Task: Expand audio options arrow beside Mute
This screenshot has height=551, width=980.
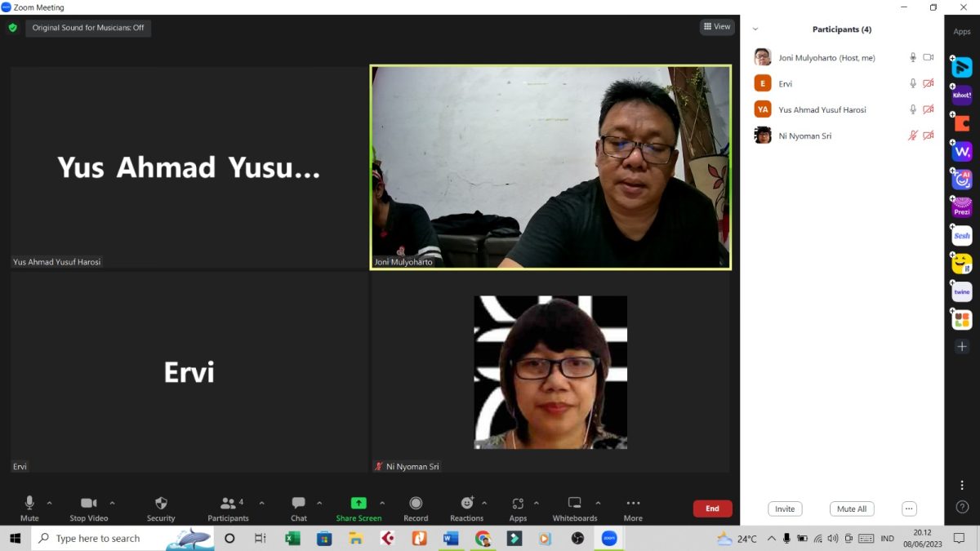Action: (x=50, y=503)
